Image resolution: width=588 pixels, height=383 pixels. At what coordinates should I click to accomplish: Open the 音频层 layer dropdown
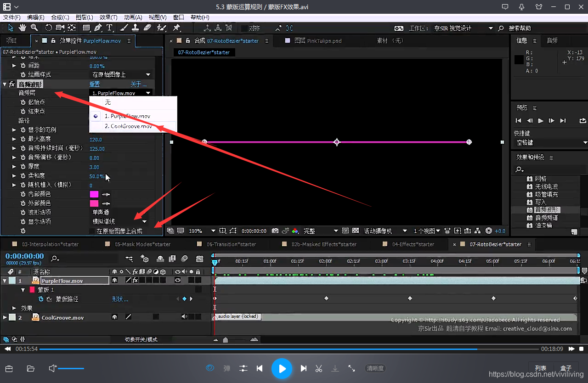click(121, 93)
